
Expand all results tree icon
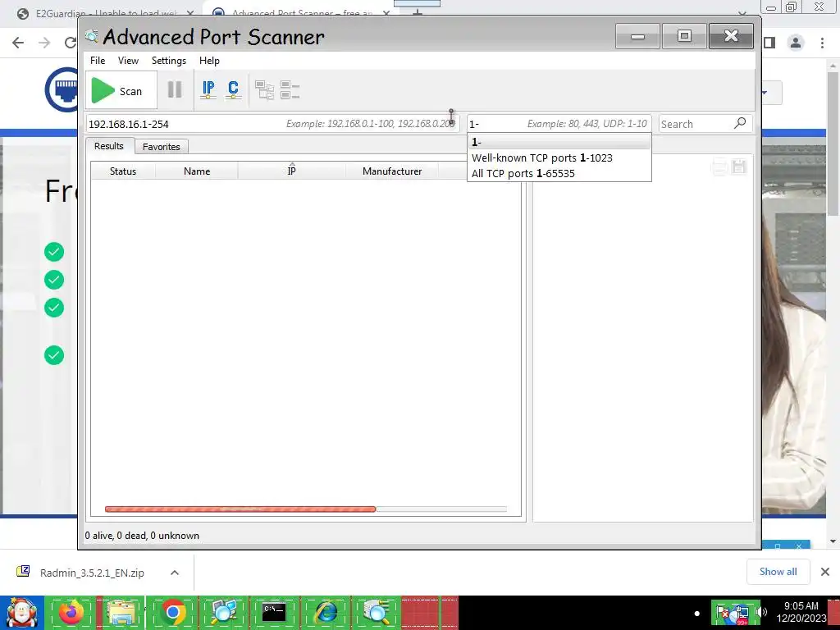click(264, 90)
